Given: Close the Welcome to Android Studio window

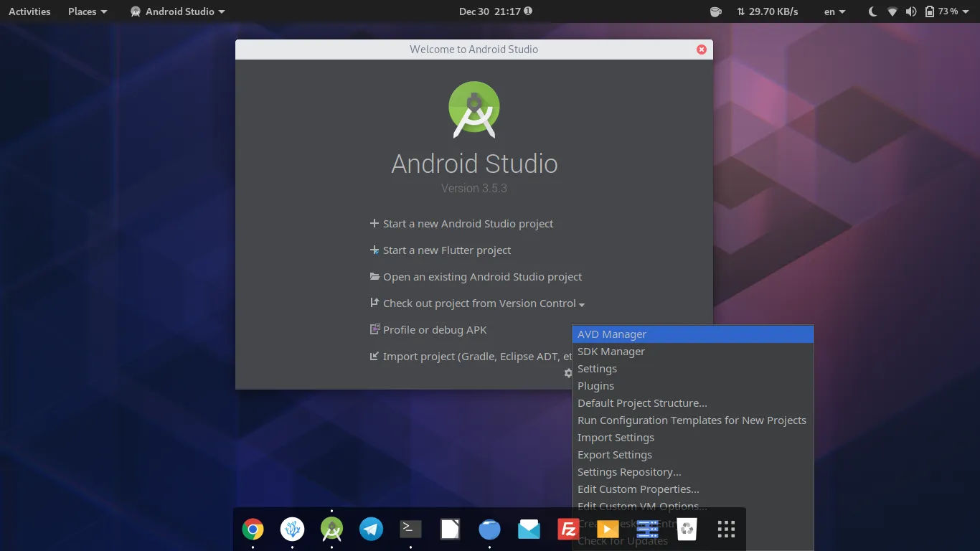Looking at the screenshot, I should [x=702, y=50].
